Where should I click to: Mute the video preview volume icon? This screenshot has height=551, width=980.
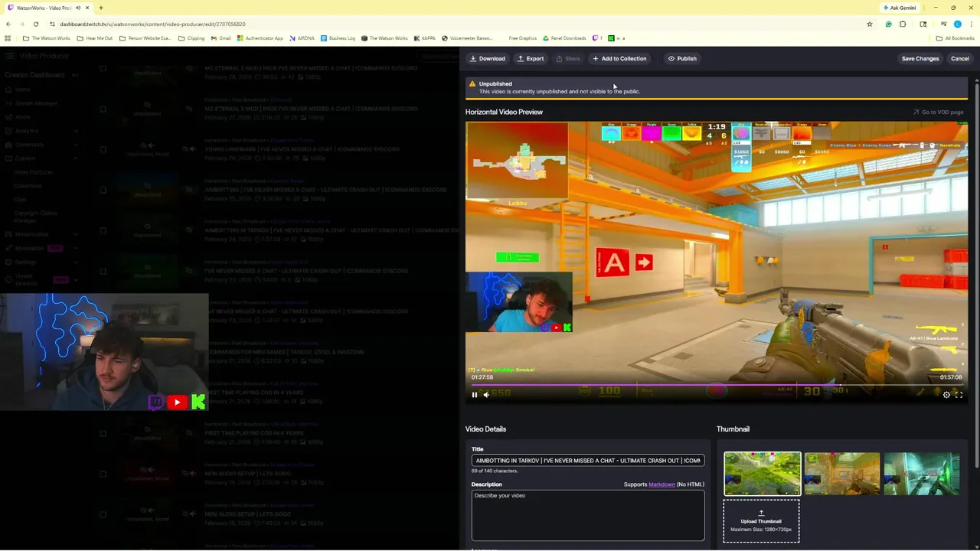coord(486,395)
